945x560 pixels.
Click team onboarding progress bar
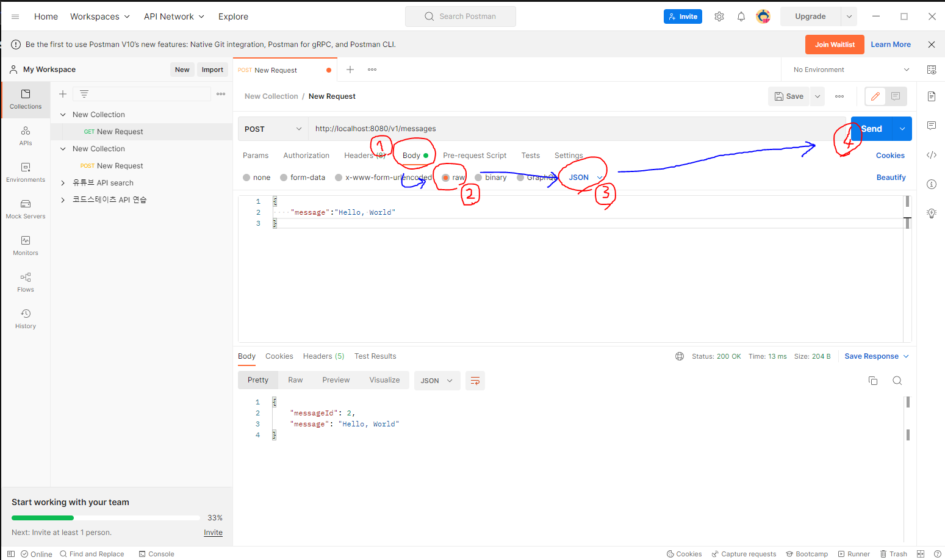coord(106,518)
